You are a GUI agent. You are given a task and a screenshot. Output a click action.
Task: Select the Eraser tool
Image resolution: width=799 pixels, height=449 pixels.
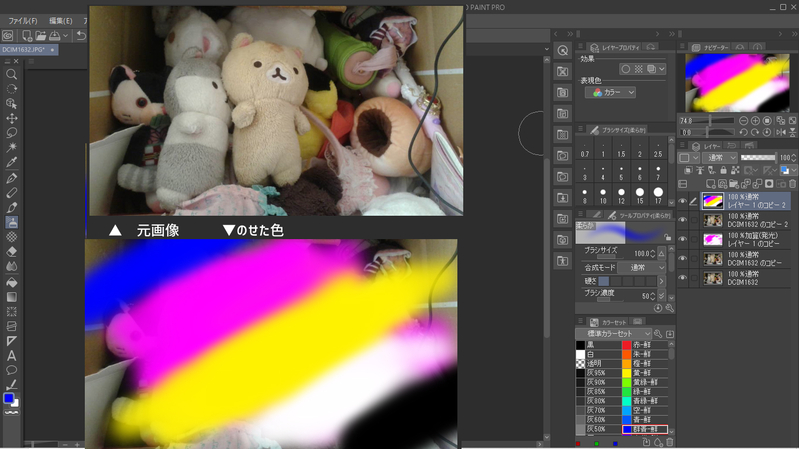click(11, 252)
